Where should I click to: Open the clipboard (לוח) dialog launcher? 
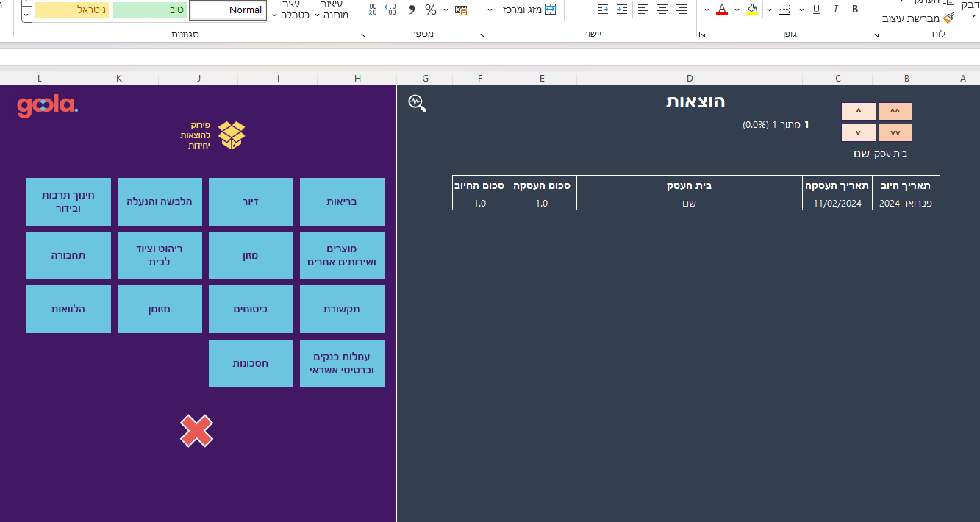875,35
